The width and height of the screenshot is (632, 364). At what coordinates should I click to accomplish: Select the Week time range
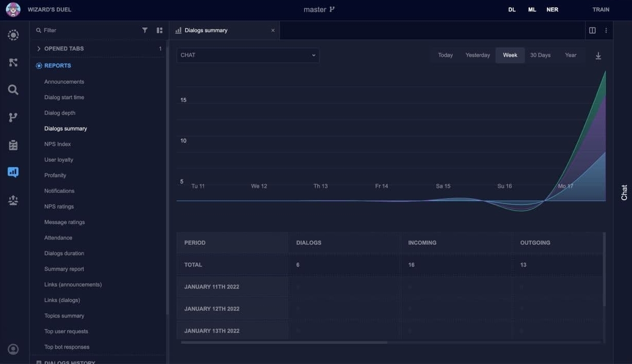510,55
